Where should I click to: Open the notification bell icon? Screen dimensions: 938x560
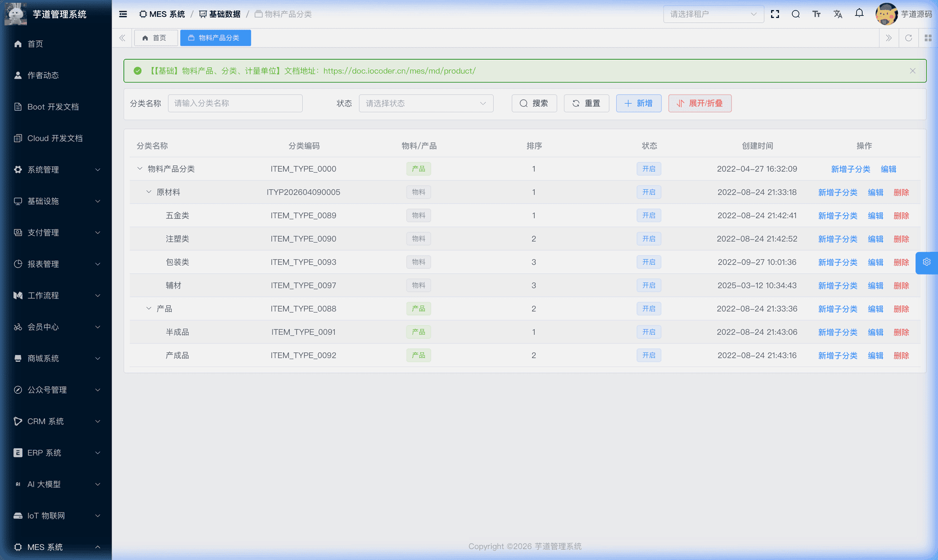pyautogui.click(x=859, y=13)
